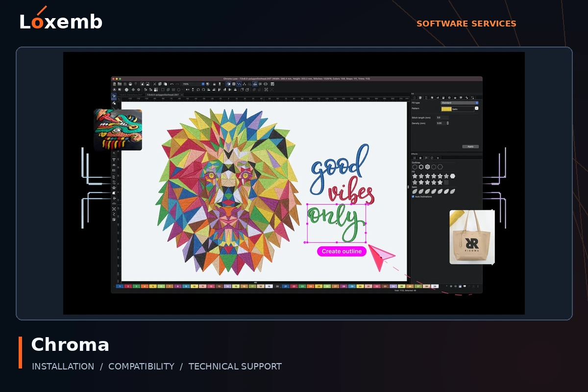Open the Fill type Standard dropdown
This screenshot has height=392, width=588.
click(460, 103)
